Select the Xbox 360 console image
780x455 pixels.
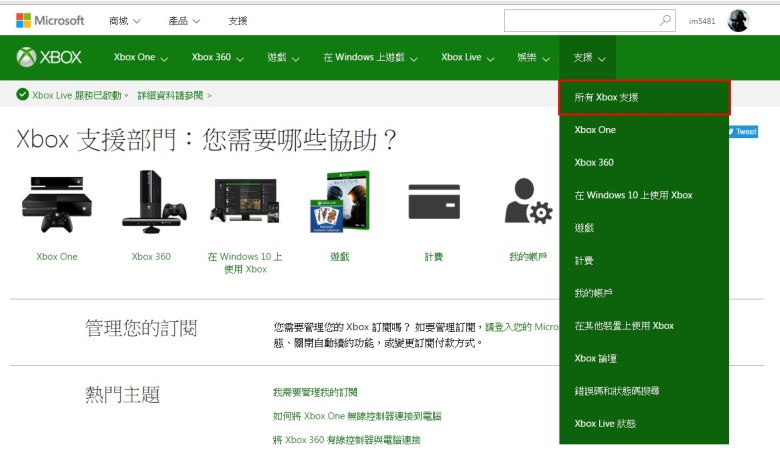coord(151,202)
